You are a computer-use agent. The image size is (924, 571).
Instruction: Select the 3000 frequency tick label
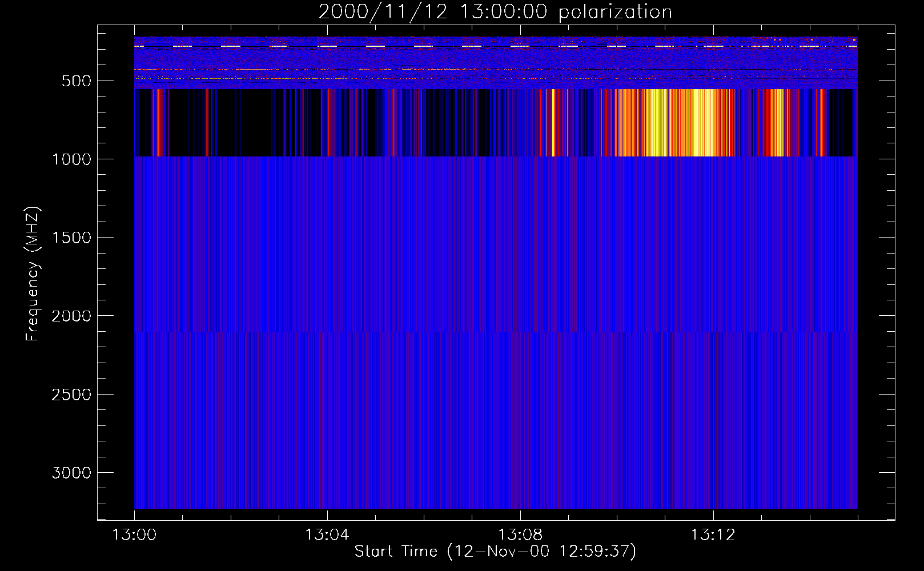[x=71, y=473]
